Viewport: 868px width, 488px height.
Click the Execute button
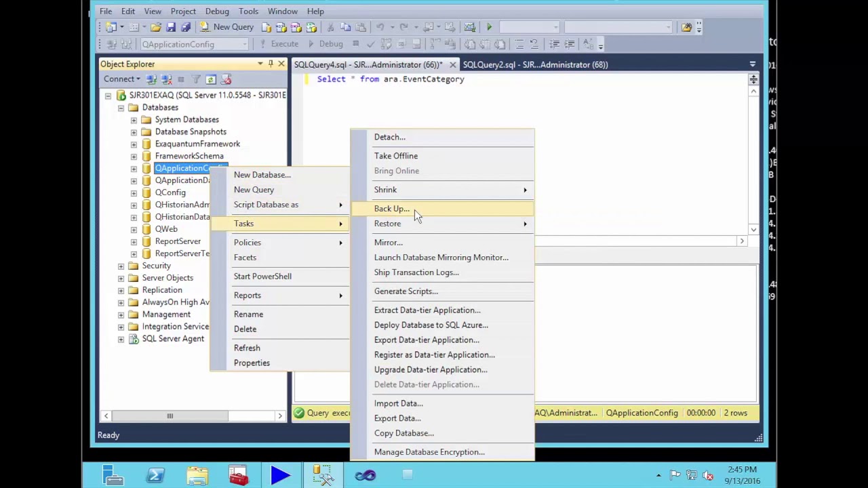pos(279,44)
